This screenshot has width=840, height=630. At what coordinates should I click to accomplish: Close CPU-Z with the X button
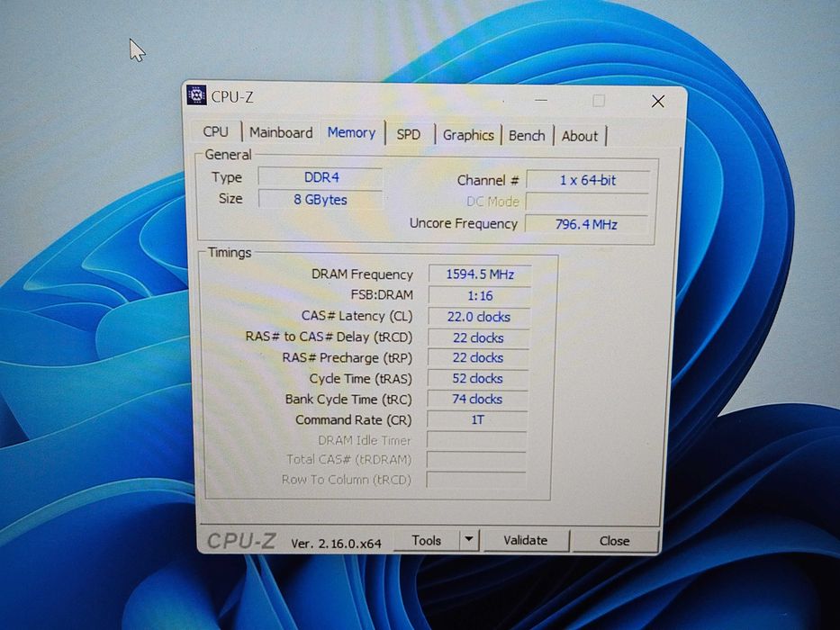658,101
